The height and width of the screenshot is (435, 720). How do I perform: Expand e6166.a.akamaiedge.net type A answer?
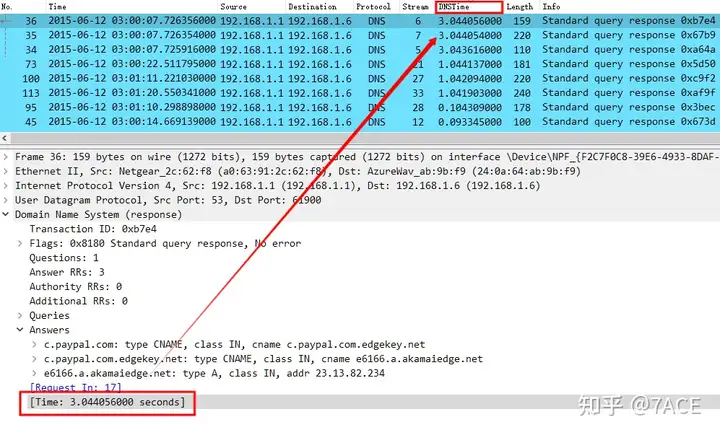click(x=34, y=373)
